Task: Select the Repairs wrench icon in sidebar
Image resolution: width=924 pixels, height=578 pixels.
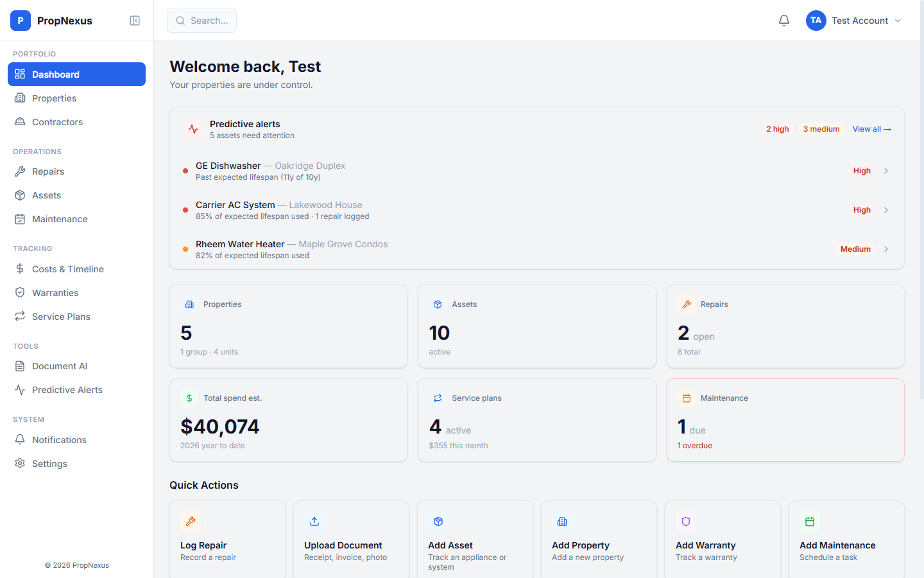Action: (21, 171)
